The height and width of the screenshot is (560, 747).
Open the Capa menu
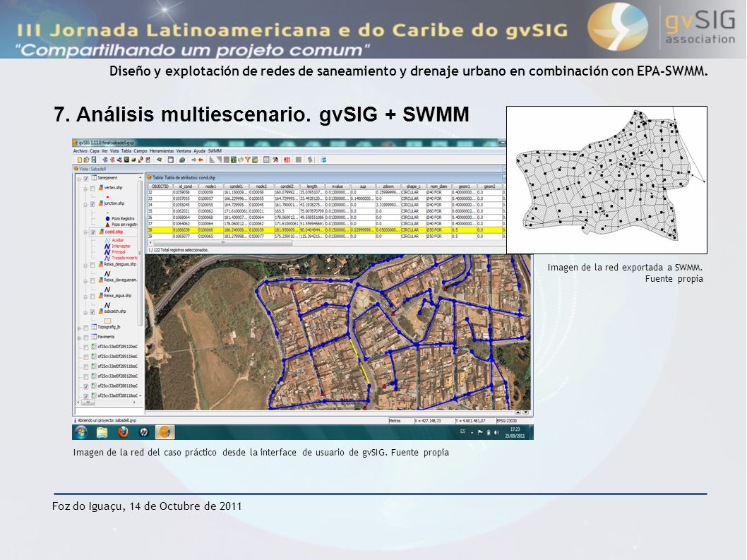(95, 151)
